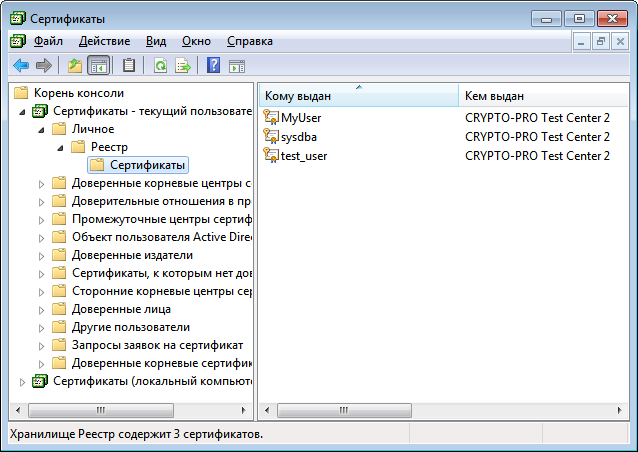Click the Сертификаты - текущий пользователь snap-in icon
Image resolution: width=638 pixels, height=452 pixels.
point(40,111)
